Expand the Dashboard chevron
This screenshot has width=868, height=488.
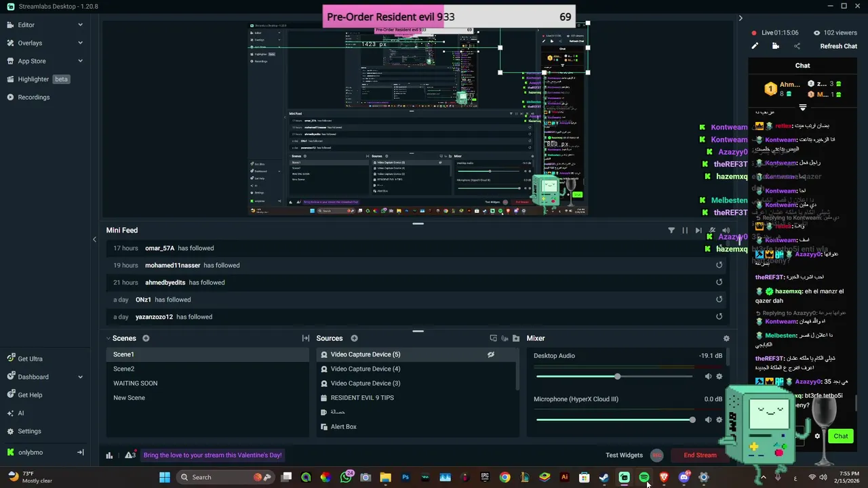(x=80, y=377)
